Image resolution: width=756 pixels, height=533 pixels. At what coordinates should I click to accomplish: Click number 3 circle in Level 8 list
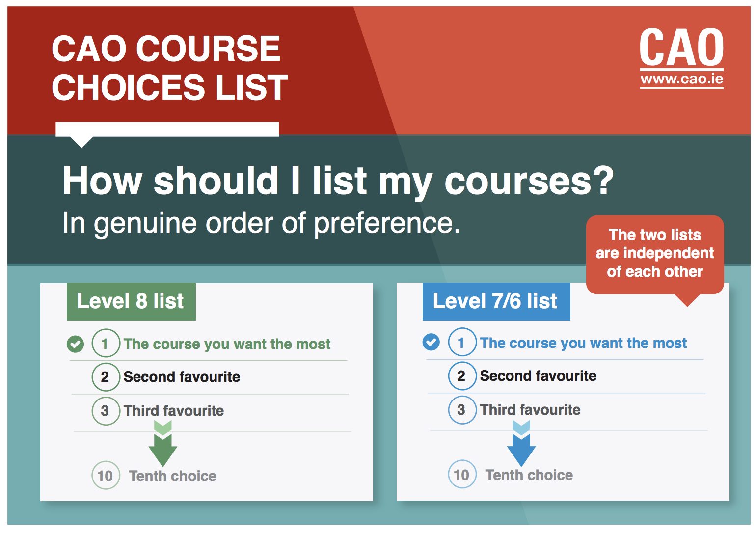click(x=106, y=410)
